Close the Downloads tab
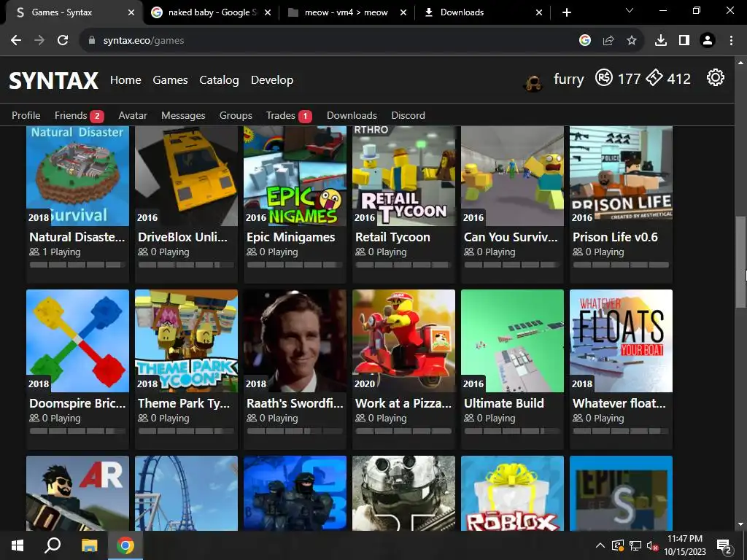 pyautogui.click(x=539, y=12)
